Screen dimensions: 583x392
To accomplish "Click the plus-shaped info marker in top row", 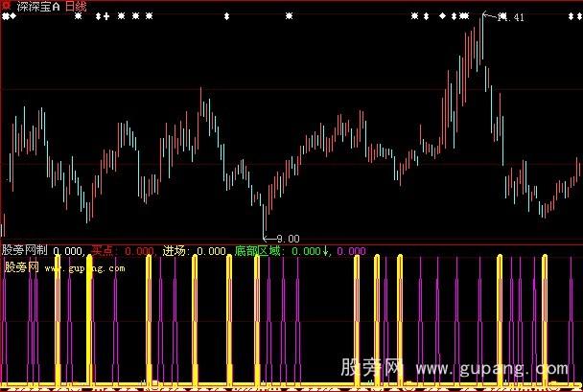I will click(106, 16).
